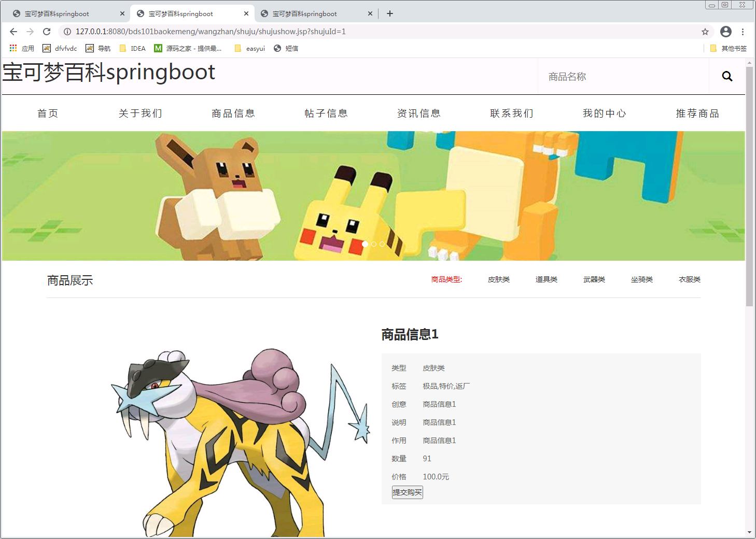This screenshot has width=756, height=539.
Task: Click the site info icon in address bar
Action: point(67,32)
